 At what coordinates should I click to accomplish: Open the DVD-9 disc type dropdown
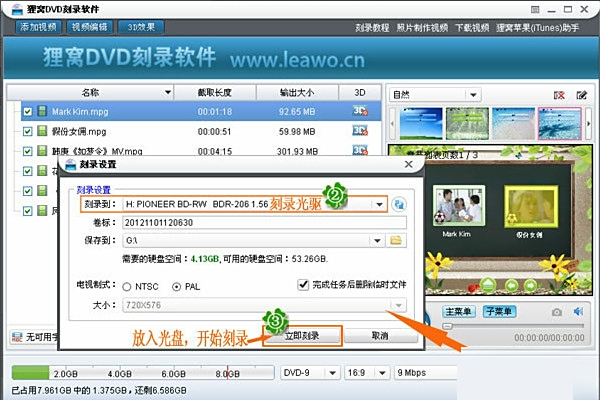[332, 373]
